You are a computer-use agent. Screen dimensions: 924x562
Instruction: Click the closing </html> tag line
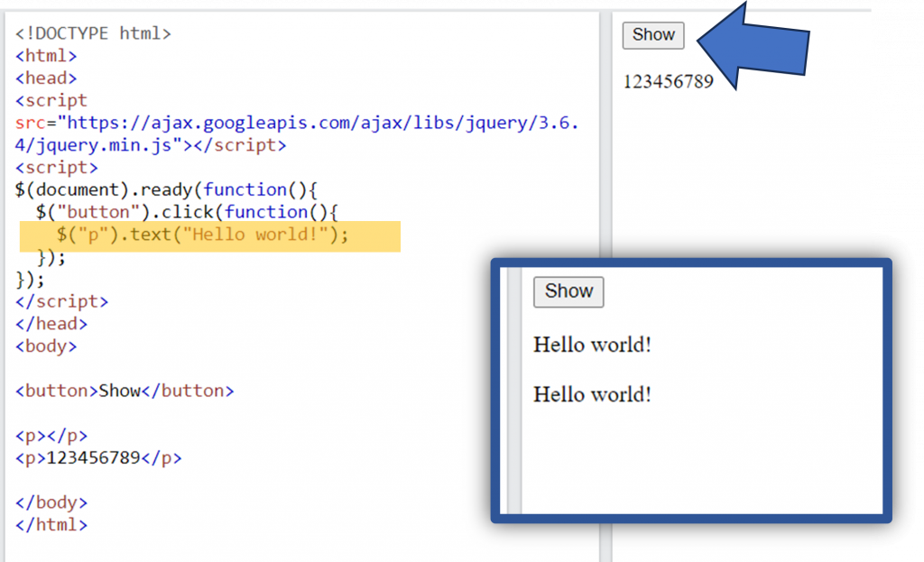51,525
